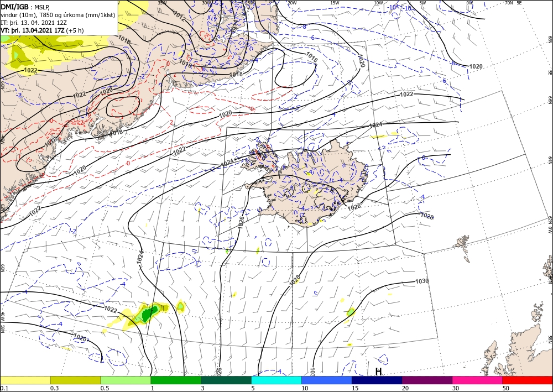The height and width of the screenshot is (392, 553).
Task: Click the '0.3' legend scale value
Action: (x=54, y=388)
